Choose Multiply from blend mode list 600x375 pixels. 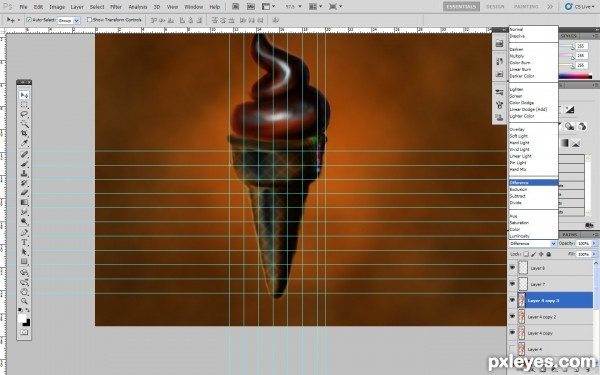[x=517, y=56]
